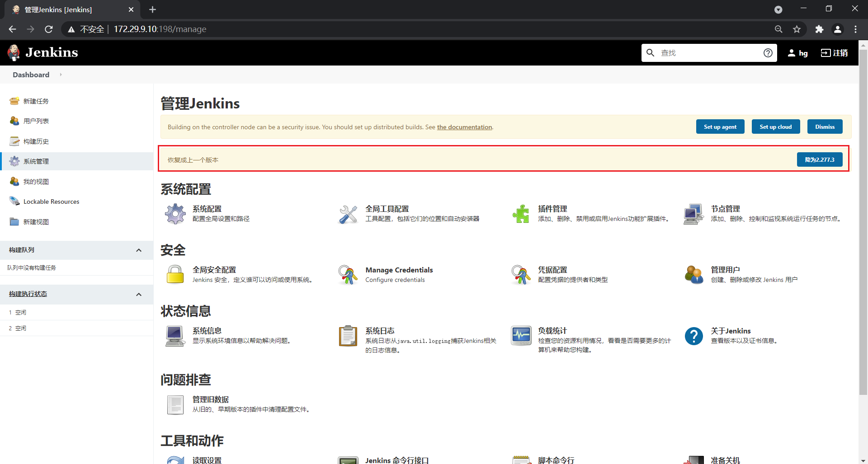Open Chrome three-dot menu
The width and height of the screenshot is (868, 464).
855,29
